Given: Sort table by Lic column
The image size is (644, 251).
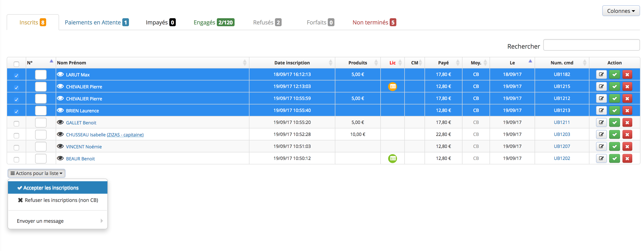Looking at the screenshot, I should [393, 63].
